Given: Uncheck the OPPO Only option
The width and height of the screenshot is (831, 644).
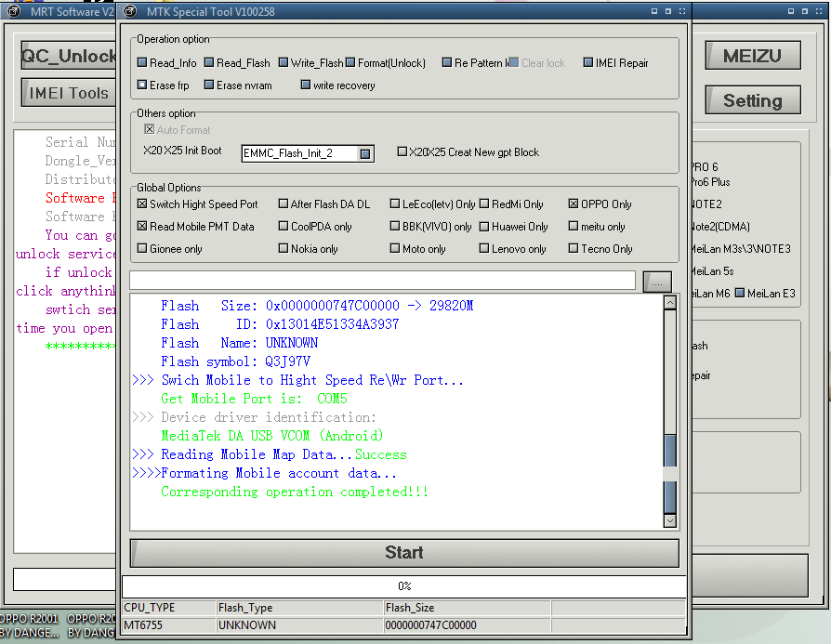Looking at the screenshot, I should (x=574, y=204).
